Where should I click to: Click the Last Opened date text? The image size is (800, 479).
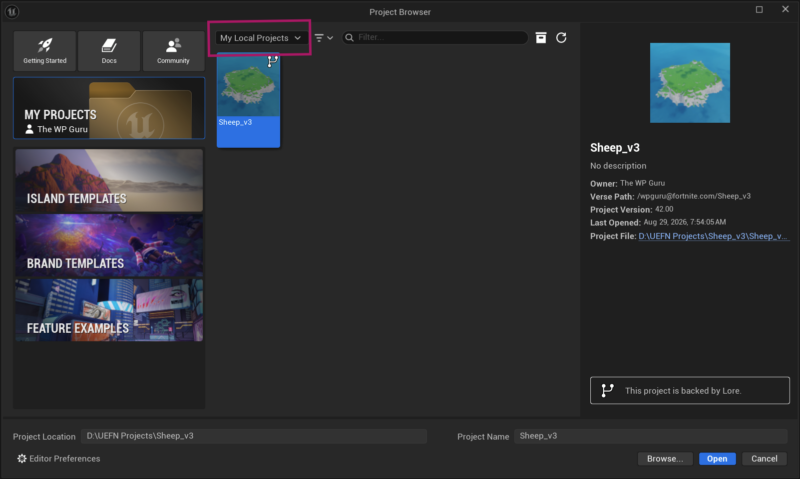[685, 222]
